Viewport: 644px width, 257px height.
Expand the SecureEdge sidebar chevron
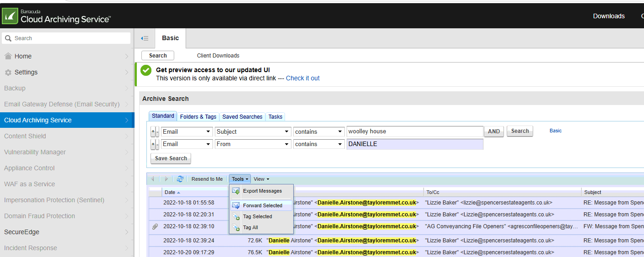[x=126, y=232]
